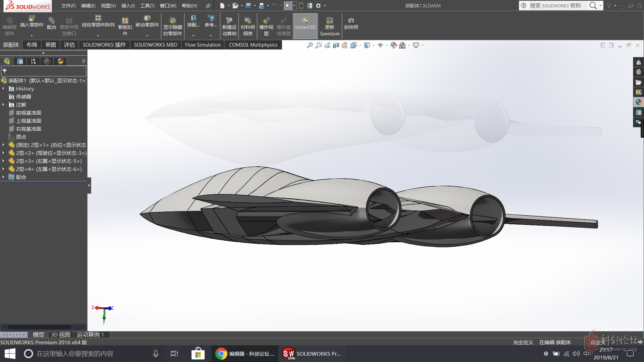Expand the 2型<4> 左翼 component node
The width and height of the screenshot is (644, 362).
coord(3,169)
